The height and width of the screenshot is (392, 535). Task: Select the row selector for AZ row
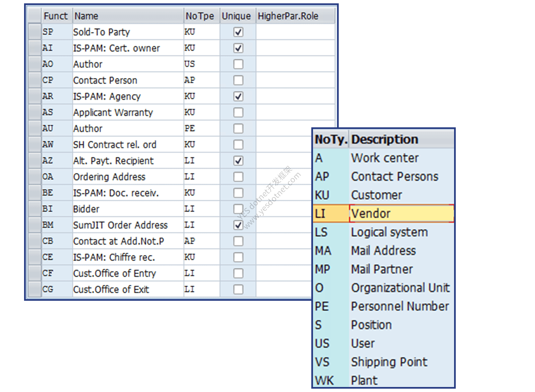(34, 161)
